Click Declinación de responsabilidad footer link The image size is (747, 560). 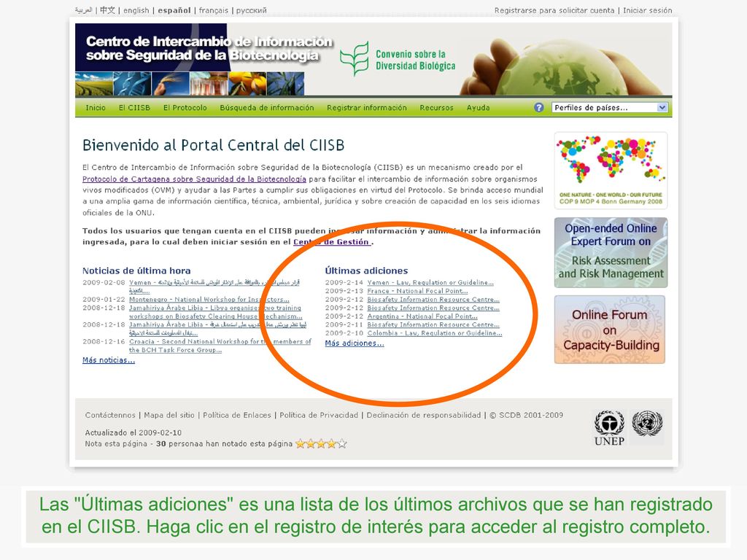424,415
